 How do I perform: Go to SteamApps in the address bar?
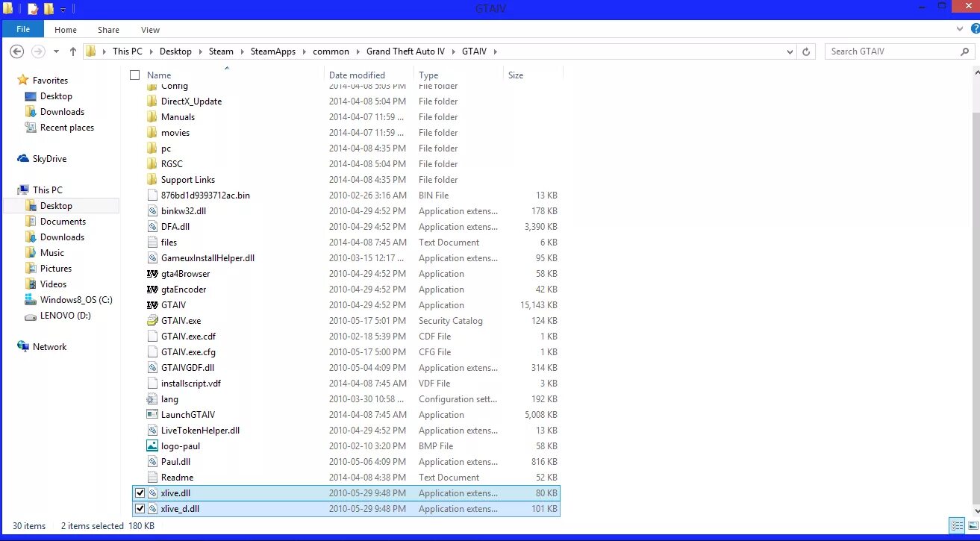[x=273, y=51]
